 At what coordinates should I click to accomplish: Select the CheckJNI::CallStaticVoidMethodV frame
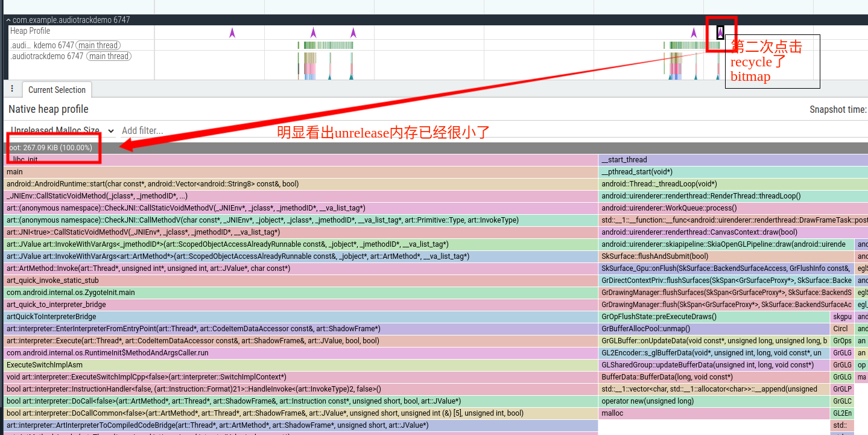point(301,208)
